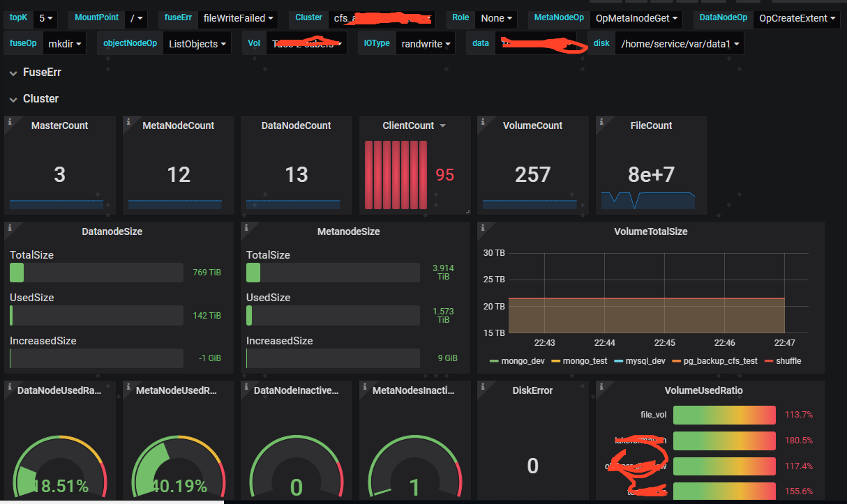Open the fuseErr fileWriteFailed dropdown
This screenshot has width=847, height=504.
(238, 18)
